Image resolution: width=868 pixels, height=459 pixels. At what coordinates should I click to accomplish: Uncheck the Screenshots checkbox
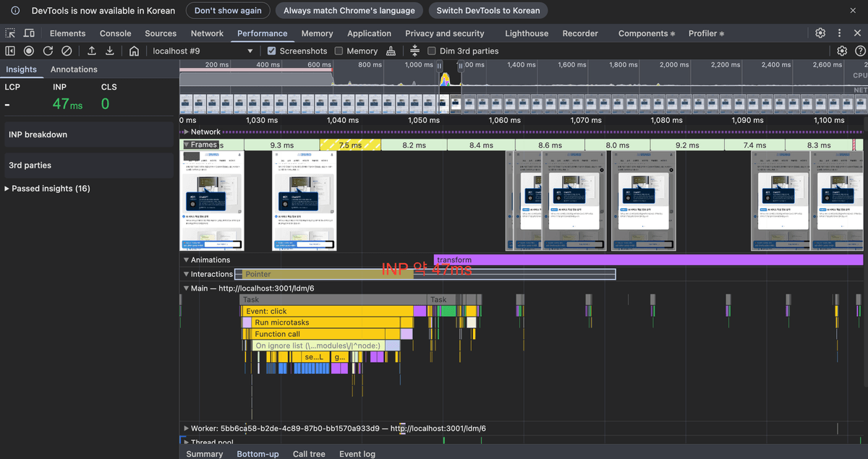point(272,51)
